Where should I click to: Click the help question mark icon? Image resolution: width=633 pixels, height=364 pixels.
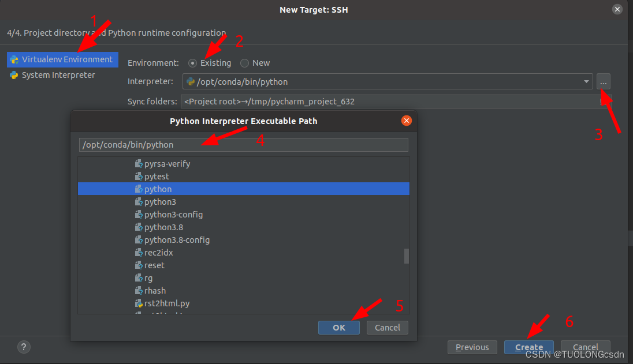(x=24, y=347)
